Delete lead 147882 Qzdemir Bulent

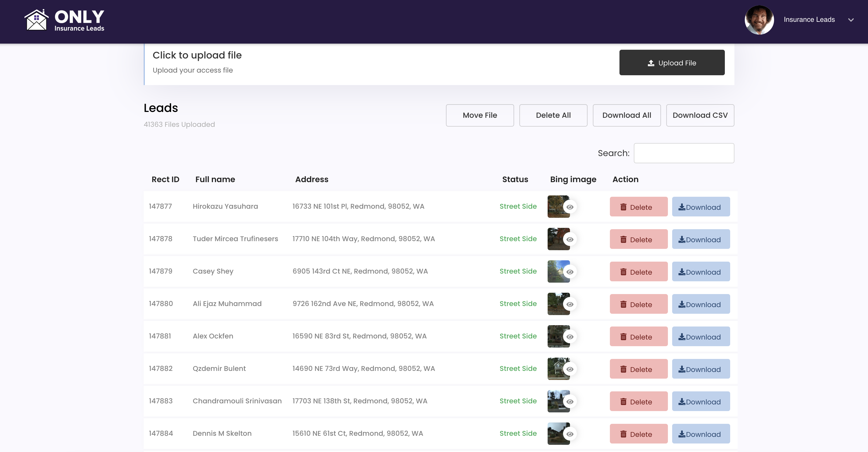click(638, 369)
